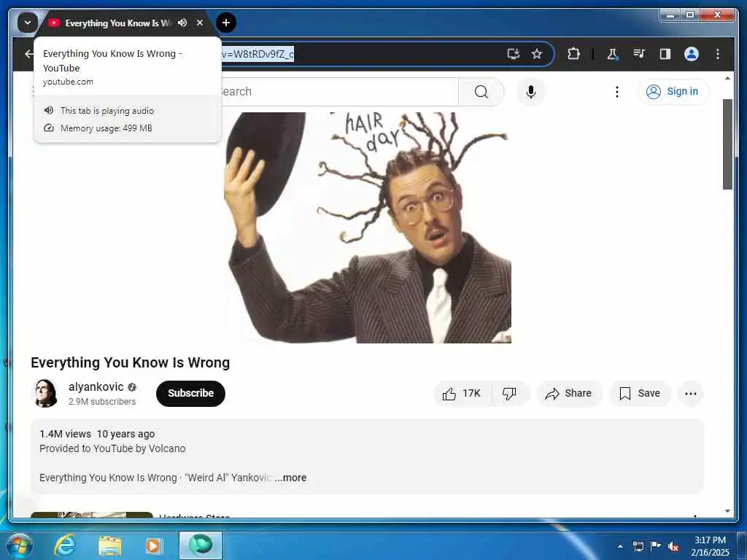Bookmark this page with the star icon

point(537,54)
